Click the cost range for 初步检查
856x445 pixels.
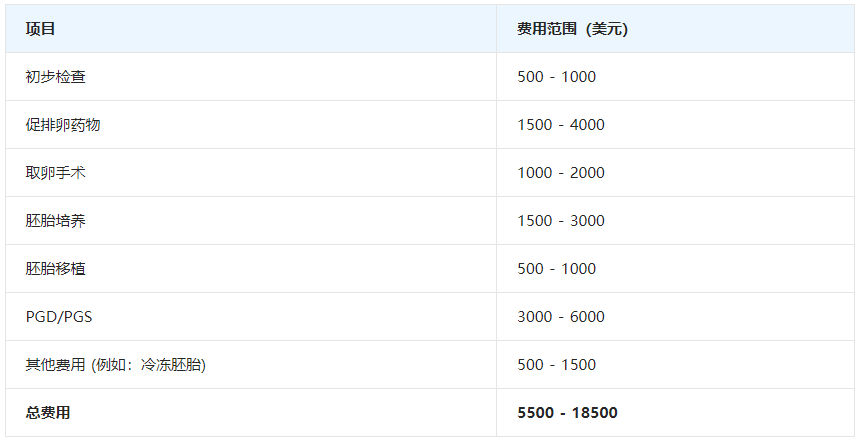(x=556, y=77)
